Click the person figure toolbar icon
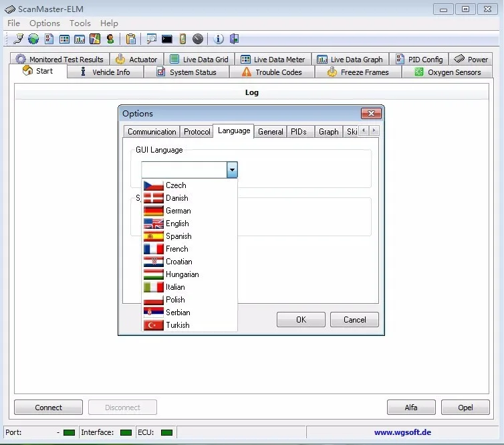This screenshot has width=504, height=445. (x=110, y=39)
